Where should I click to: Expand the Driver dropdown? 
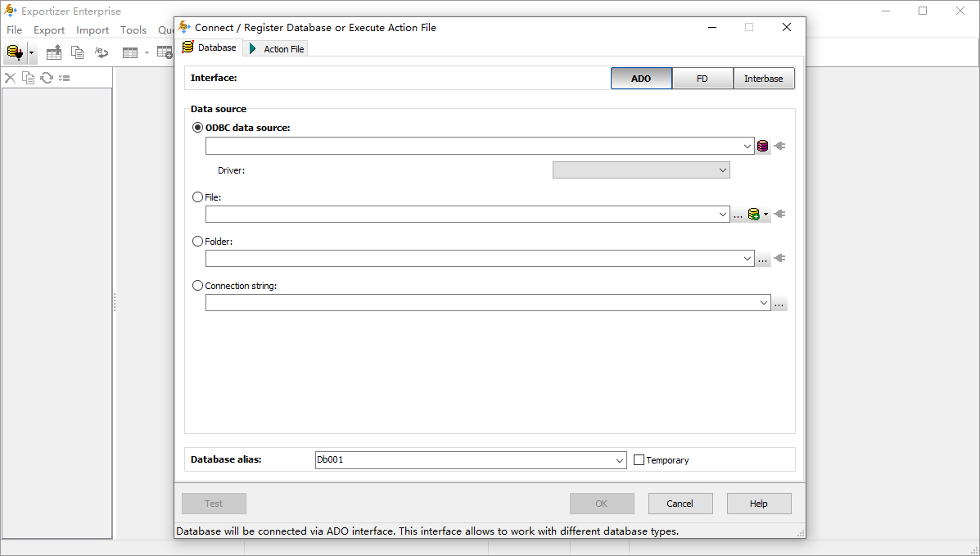[722, 170]
